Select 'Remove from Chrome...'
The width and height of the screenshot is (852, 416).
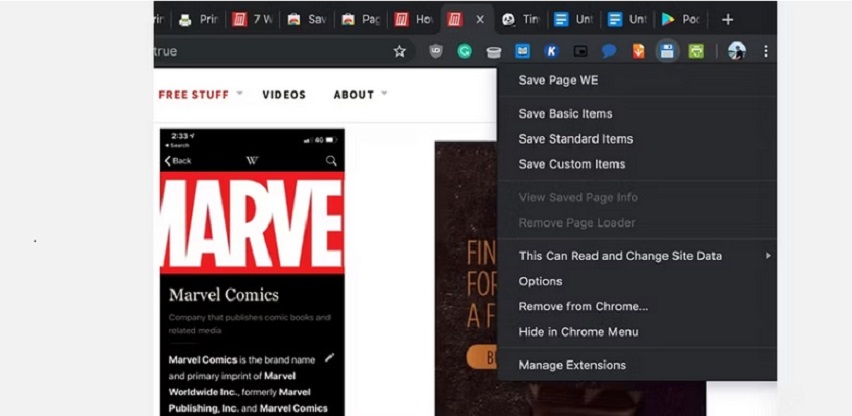click(x=637, y=306)
